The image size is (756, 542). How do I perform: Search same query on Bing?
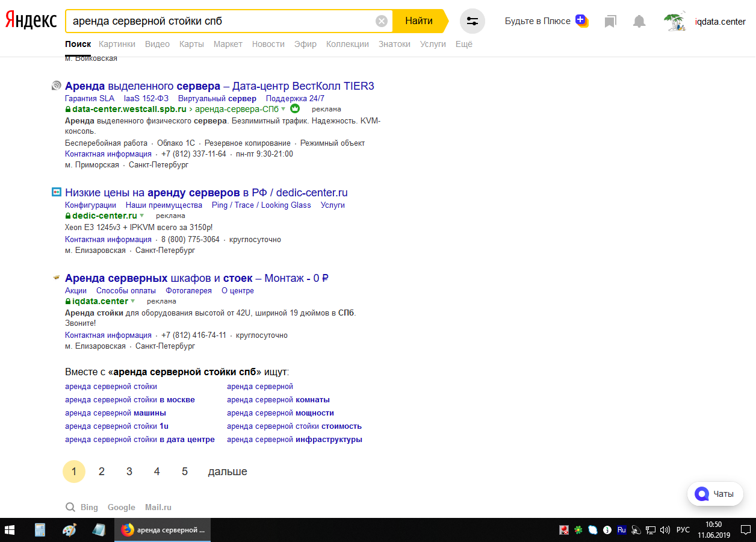coord(89,507)
